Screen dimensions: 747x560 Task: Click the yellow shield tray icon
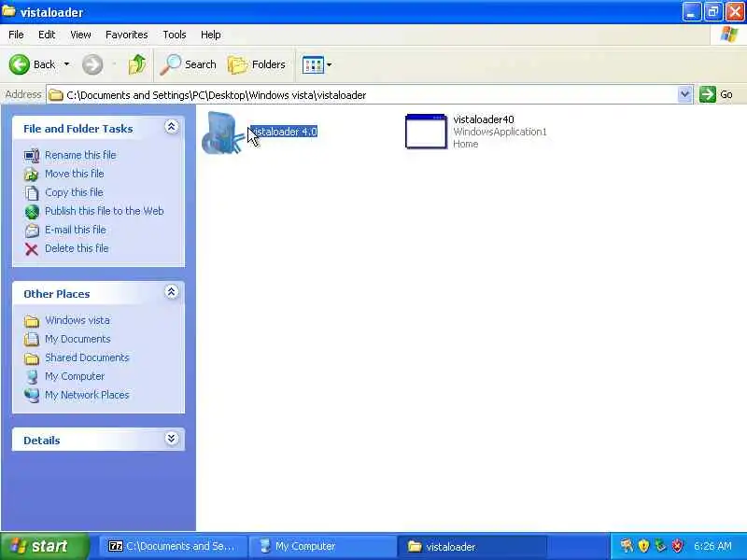(x=643, y=546)
